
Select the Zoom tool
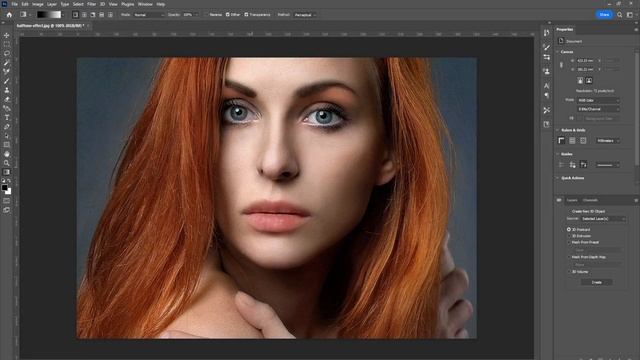pyautogui.click(x=7, y=163)
